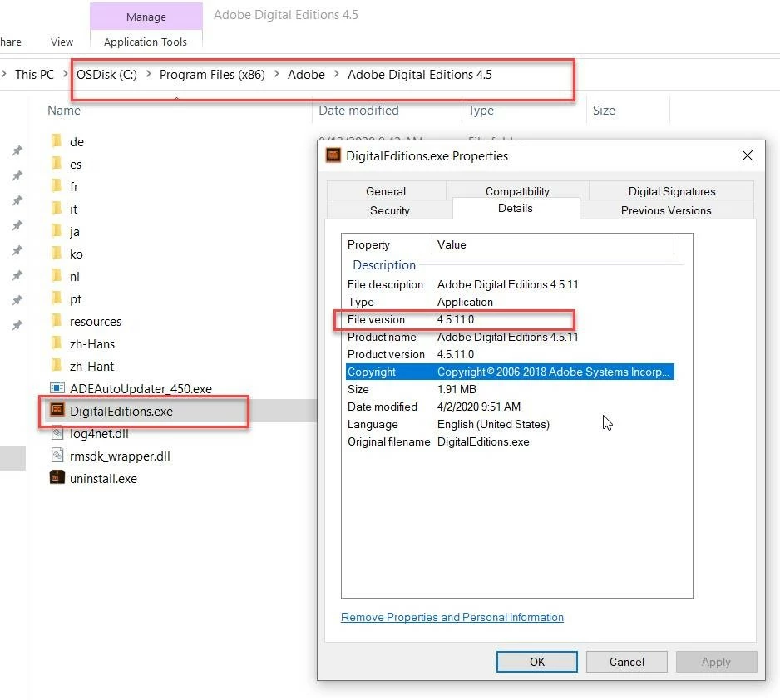This screenshot has height=700, width=780.
Task: Click the ADEAutoUpdater_450.exe file icon
Action: tap(57, 387)
